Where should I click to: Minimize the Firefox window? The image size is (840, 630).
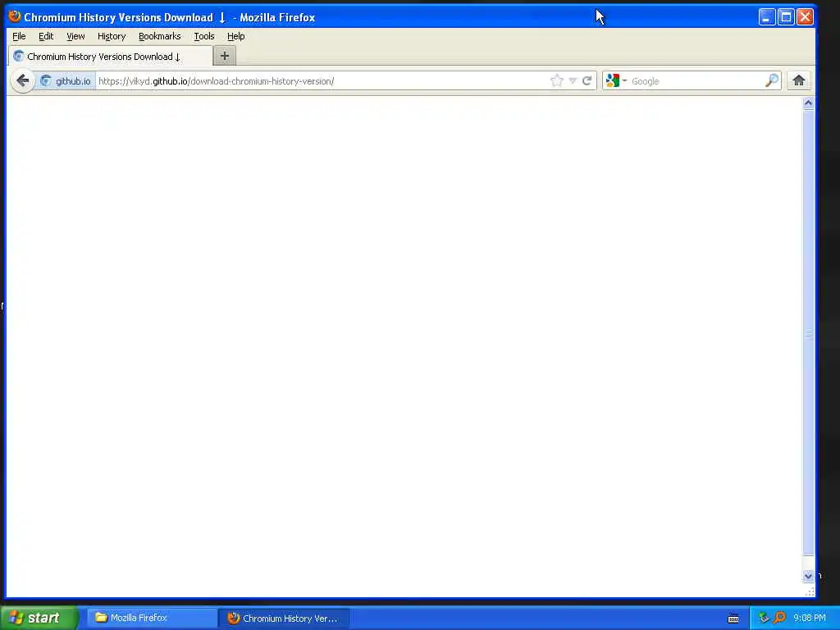pyautogui.click(x=767, y=17)
